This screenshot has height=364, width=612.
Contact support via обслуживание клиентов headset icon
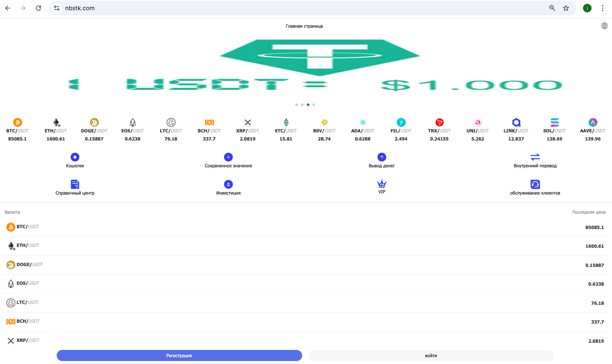535,184
